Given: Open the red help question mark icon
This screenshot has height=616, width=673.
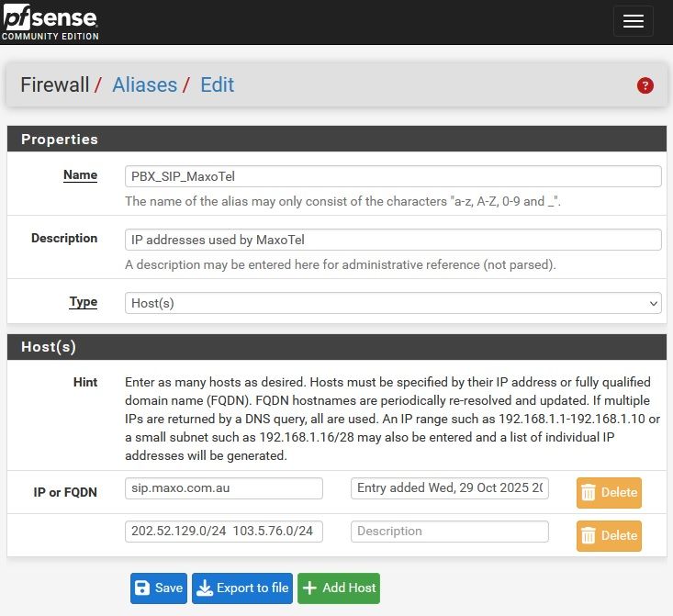Looking at the screenshot, I should [x=645, y=85].
